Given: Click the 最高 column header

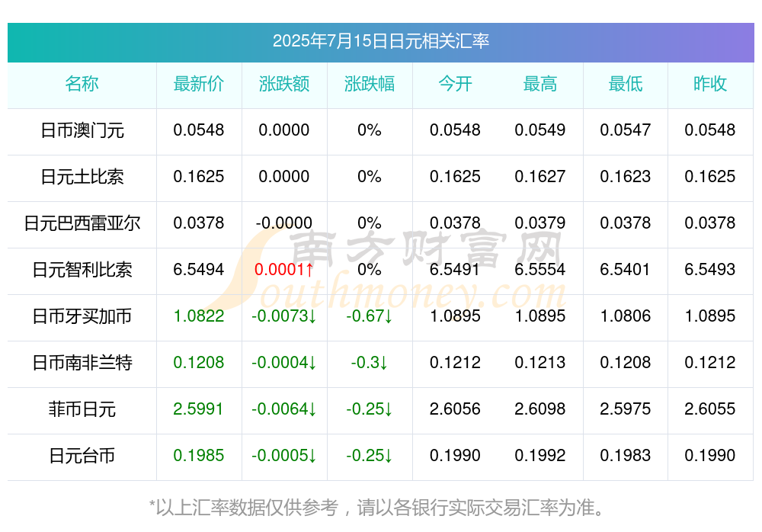Looking at the screenshot, I should (540, 84).
